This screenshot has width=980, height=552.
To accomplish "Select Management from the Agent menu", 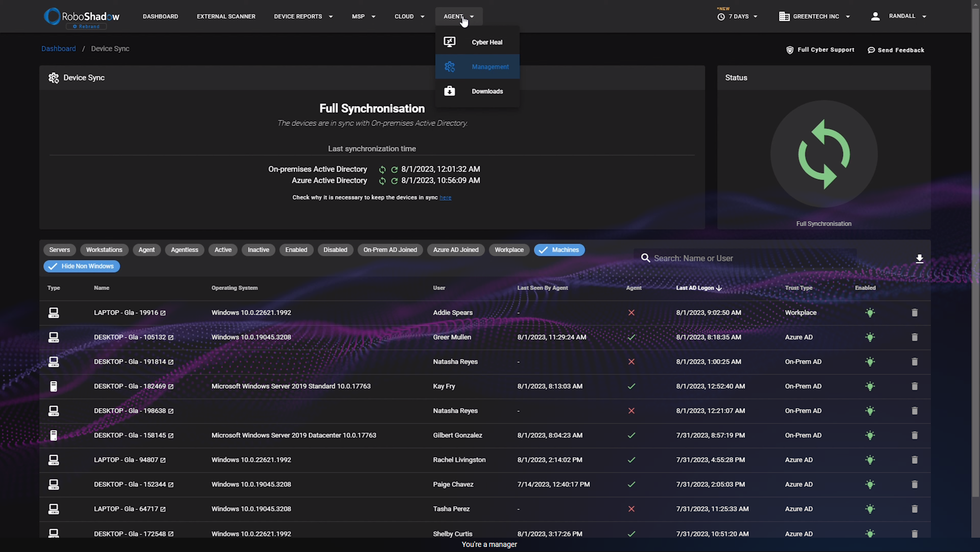I will coord(489,66).
